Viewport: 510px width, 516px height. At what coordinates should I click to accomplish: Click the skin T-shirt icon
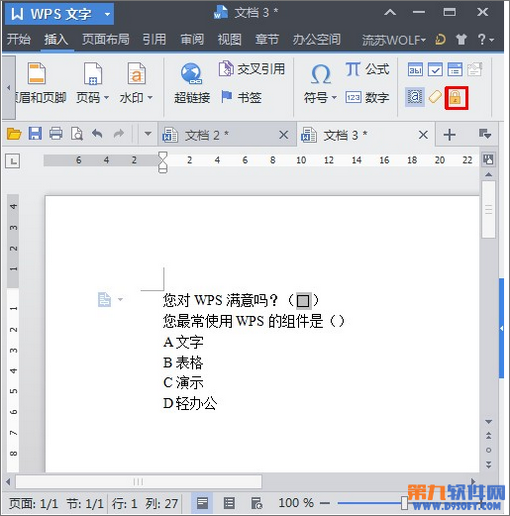click(461, 40)
